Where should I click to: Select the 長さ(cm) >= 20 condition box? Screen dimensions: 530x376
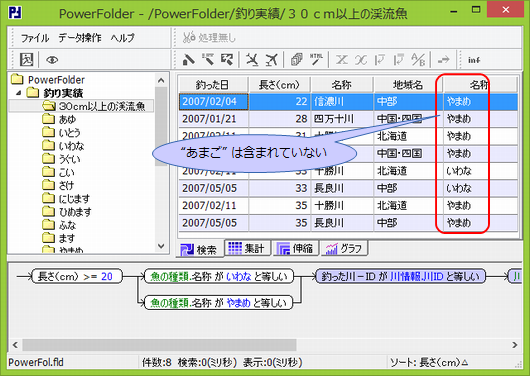77,277
